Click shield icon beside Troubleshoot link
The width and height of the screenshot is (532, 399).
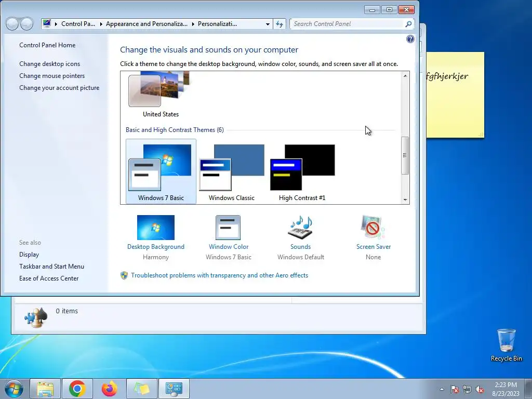(124, 275)
